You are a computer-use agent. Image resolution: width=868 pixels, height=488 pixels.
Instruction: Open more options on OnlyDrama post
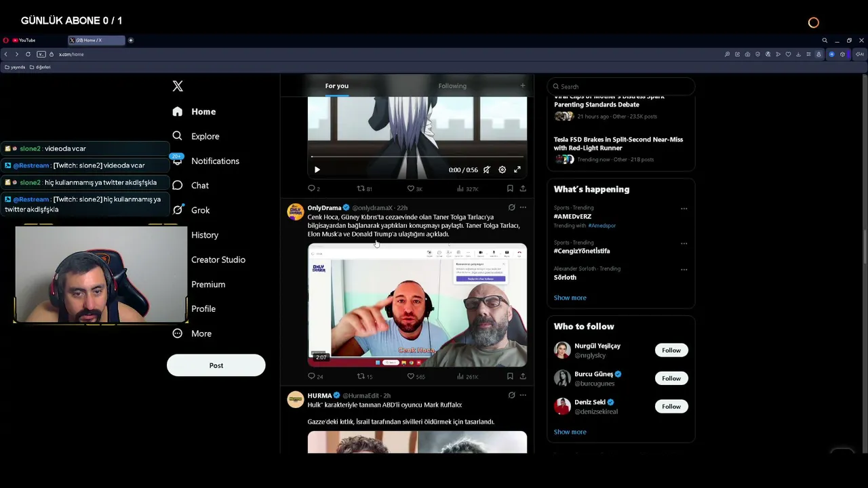pyautogui.click(x=522, y=207)
